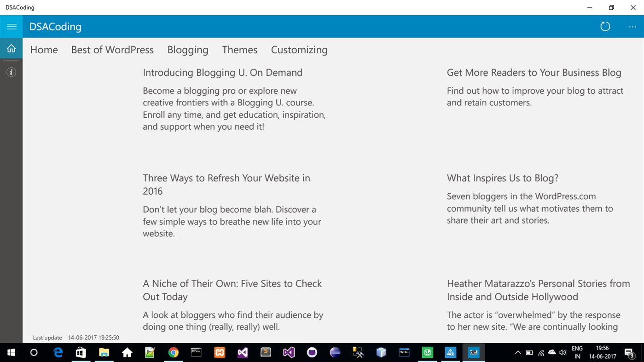Open the XAMPP control panel from the taskbar
Screen dimensions: 644x362
click(220, 353)
